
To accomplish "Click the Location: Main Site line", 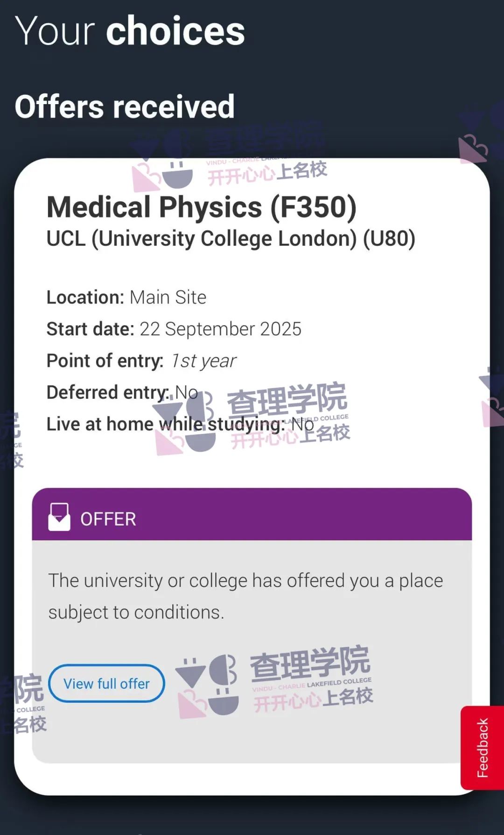I will click(126, 297).
